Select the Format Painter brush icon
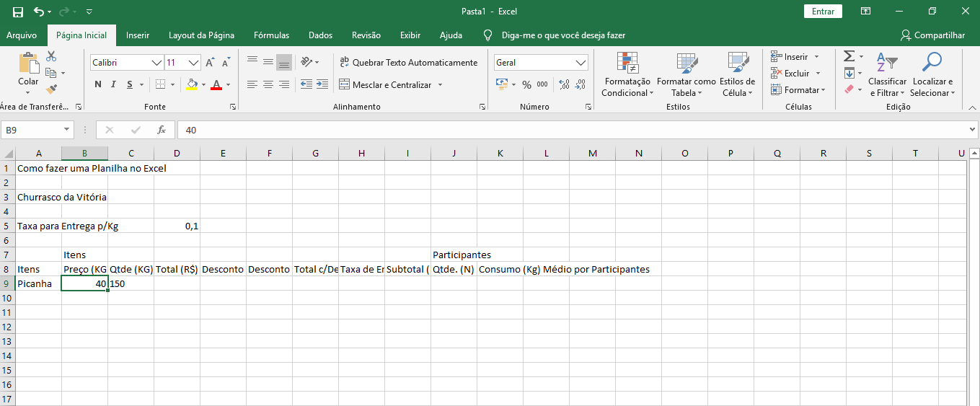This screenshot has width=980, height=406. point(51,89)
